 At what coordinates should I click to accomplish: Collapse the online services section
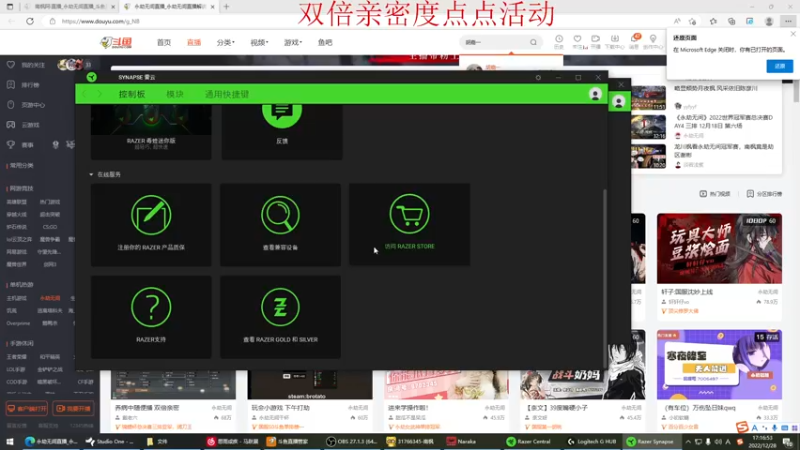(x=91, y=174)
